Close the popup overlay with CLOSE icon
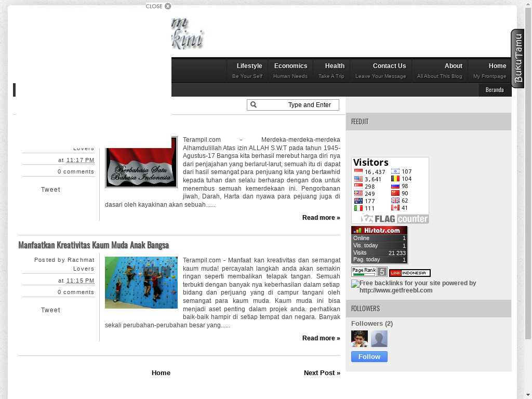 167,6
